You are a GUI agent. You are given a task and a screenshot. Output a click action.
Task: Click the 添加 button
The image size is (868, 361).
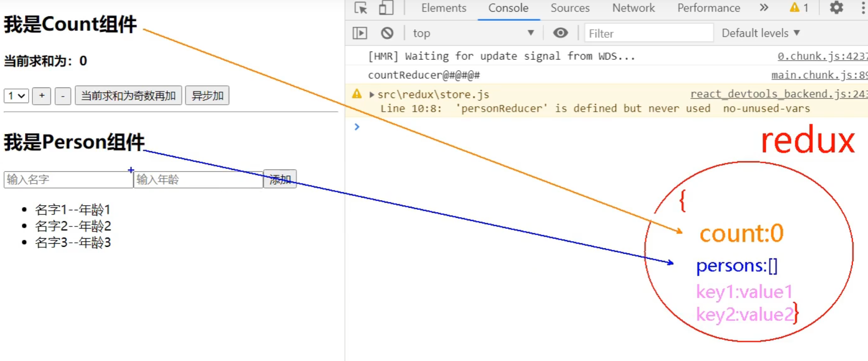(280, 179)
